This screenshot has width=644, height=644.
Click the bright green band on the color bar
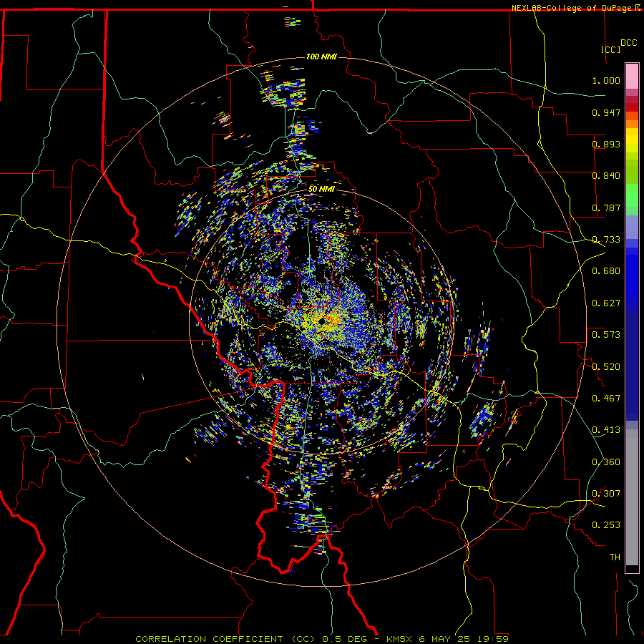[x=632, y=195]
